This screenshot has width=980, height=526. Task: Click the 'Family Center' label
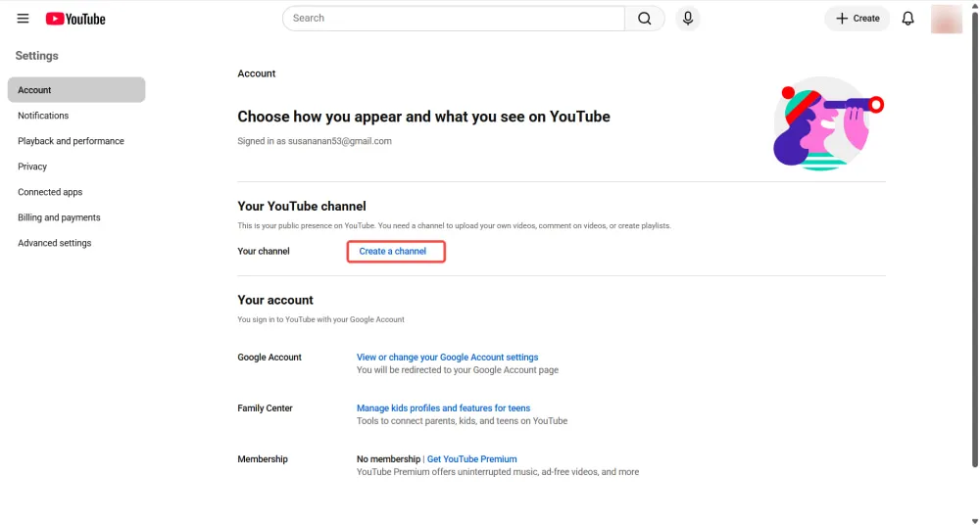click(x=265, y=407)
